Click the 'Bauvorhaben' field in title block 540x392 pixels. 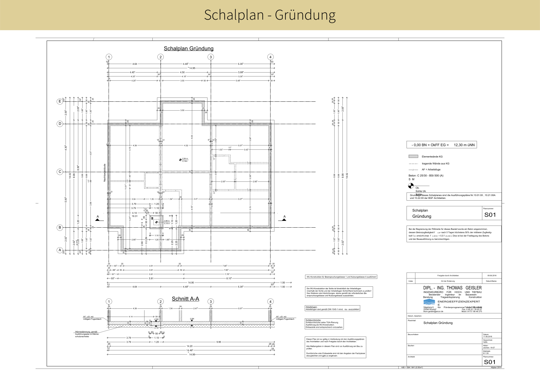(x=444, y=338)
